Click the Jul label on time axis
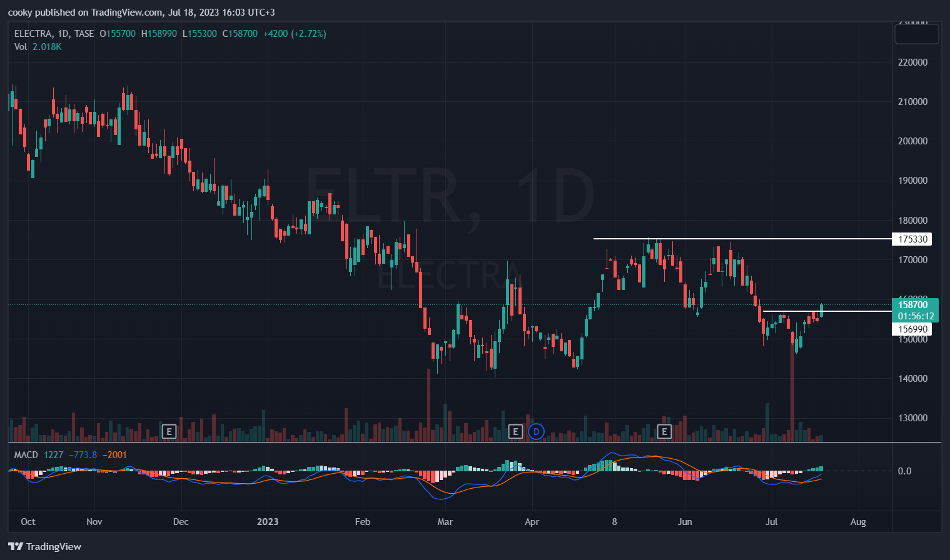 coord(772,522)
